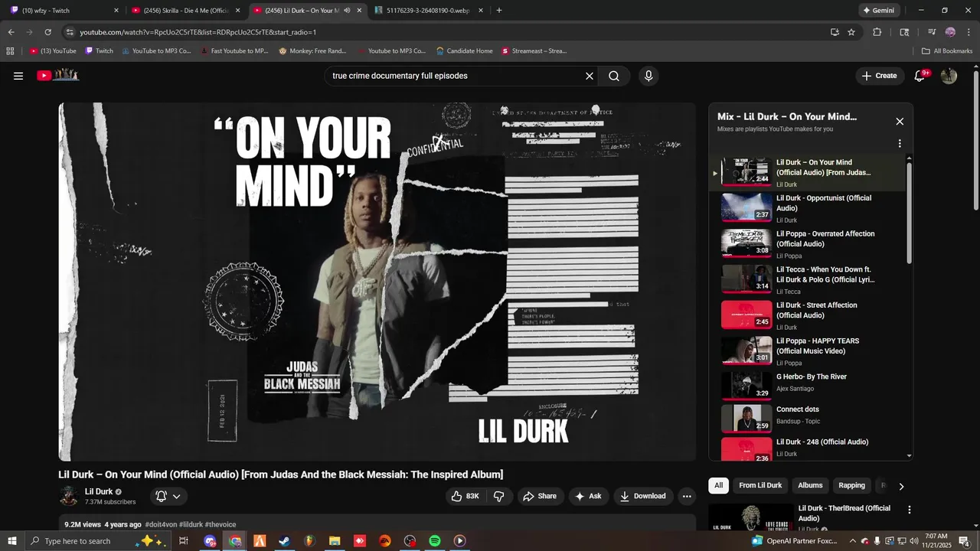Open the Twitch bookmark

(x=99, y=51)
